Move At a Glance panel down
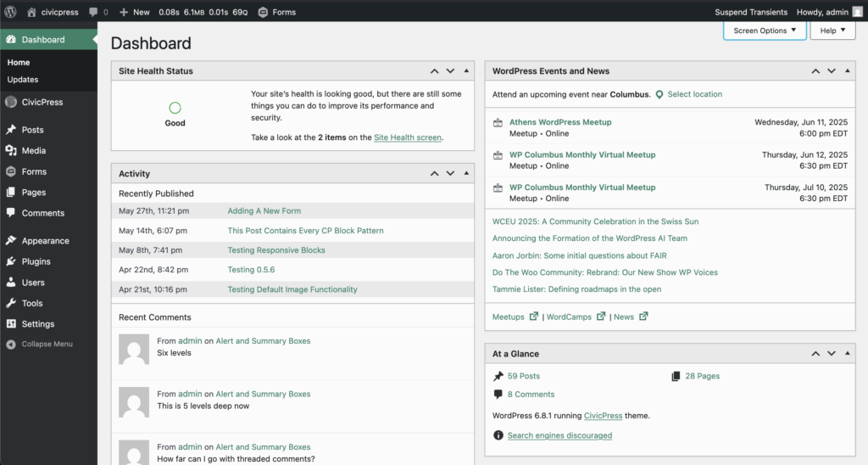Viewport: 868px width, 465px height. pyautogui.click(x=832, y=353)
